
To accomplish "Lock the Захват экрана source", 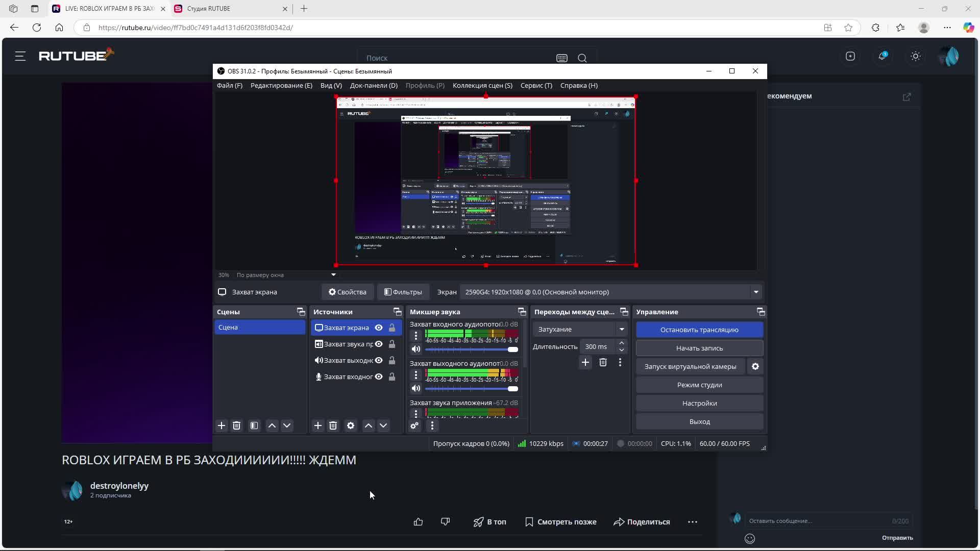I will click(x=392, y=328).
